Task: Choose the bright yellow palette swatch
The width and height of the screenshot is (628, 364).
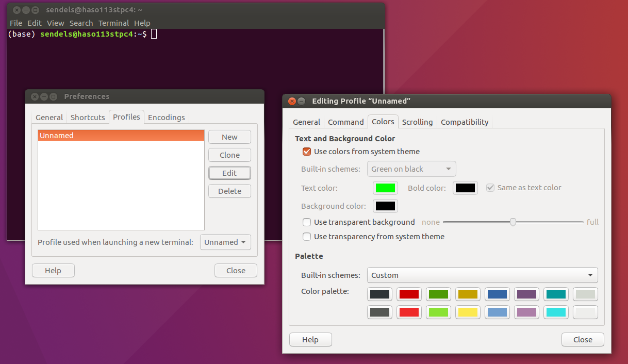Action: tap(468, 312)
